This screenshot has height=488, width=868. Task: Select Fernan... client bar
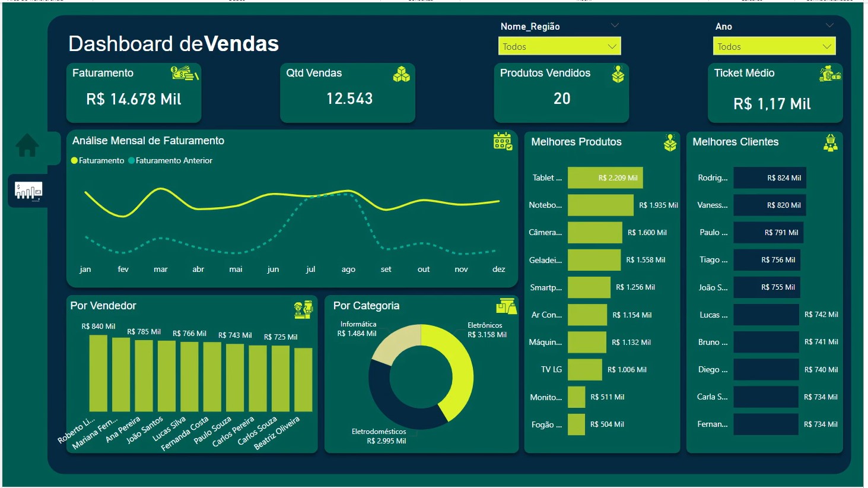pyautogui.click(x=766, y=424)
